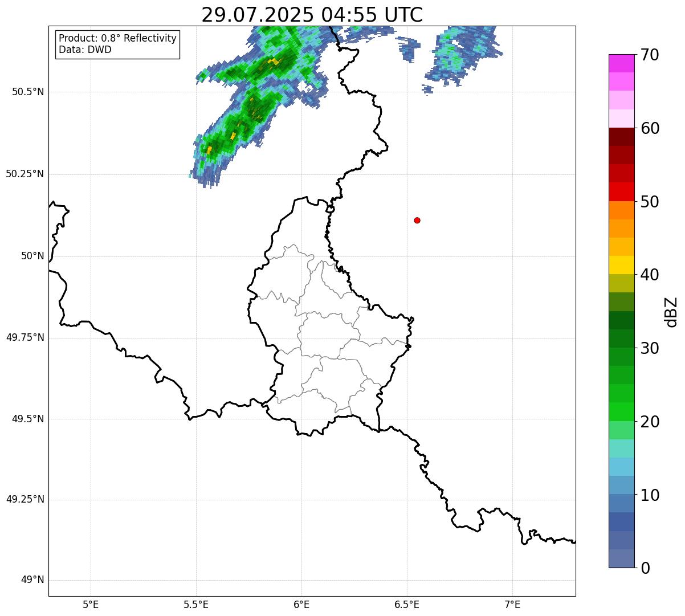685x616 pixels.
Task: Click the 50.25°N latitude label
Action: (x=25, y=174)
